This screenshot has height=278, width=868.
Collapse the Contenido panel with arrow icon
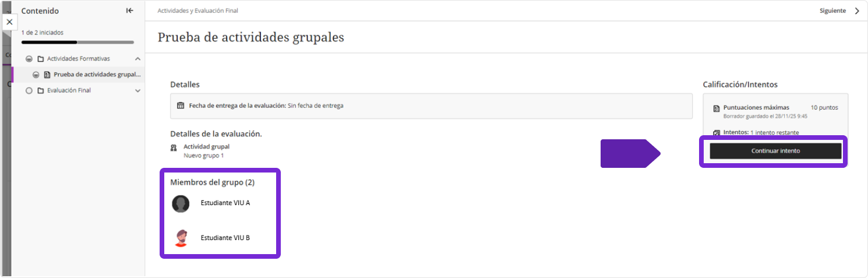pos(129,10)
